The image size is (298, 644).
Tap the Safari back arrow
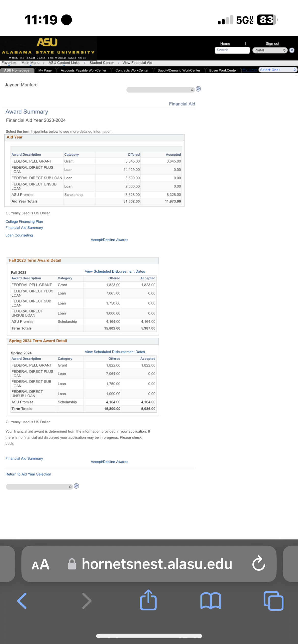click(22, 601)
